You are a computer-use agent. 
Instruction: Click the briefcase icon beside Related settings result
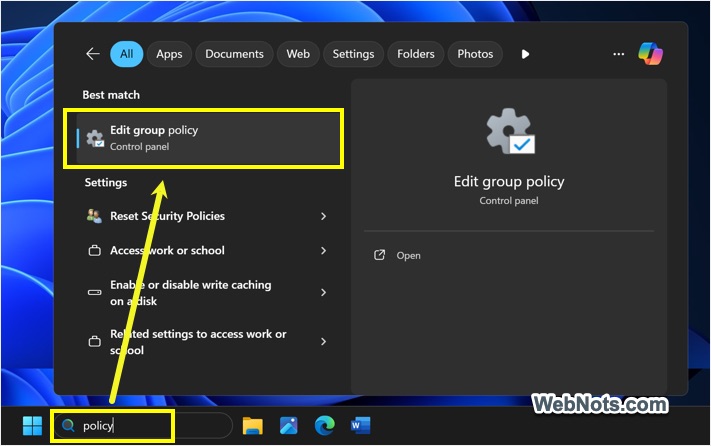pyautogui.click(x=94, y=341)
